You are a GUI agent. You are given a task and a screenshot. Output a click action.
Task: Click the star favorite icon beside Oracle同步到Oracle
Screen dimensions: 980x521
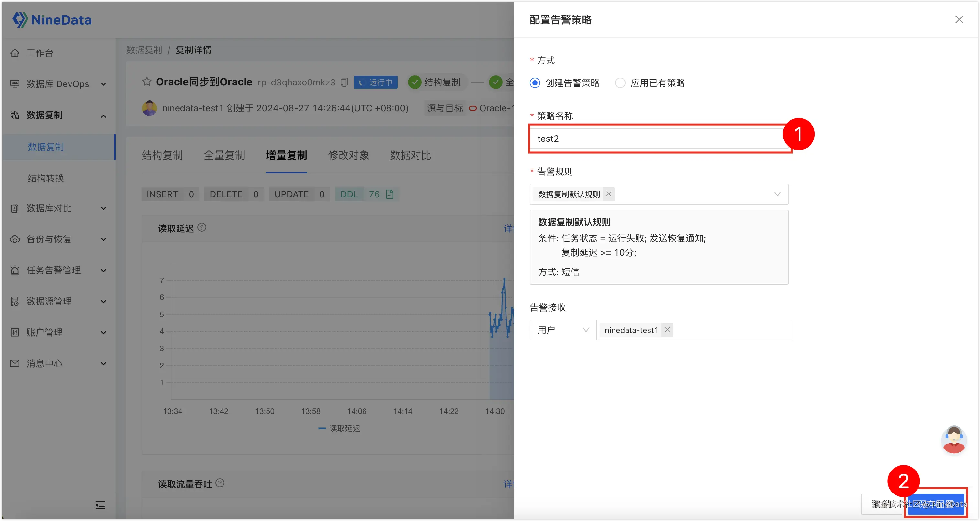[147, 82]
